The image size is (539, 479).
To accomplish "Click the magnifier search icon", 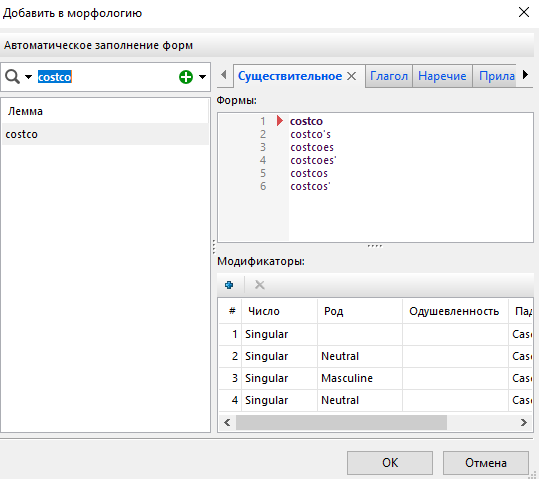I will 12,77.
